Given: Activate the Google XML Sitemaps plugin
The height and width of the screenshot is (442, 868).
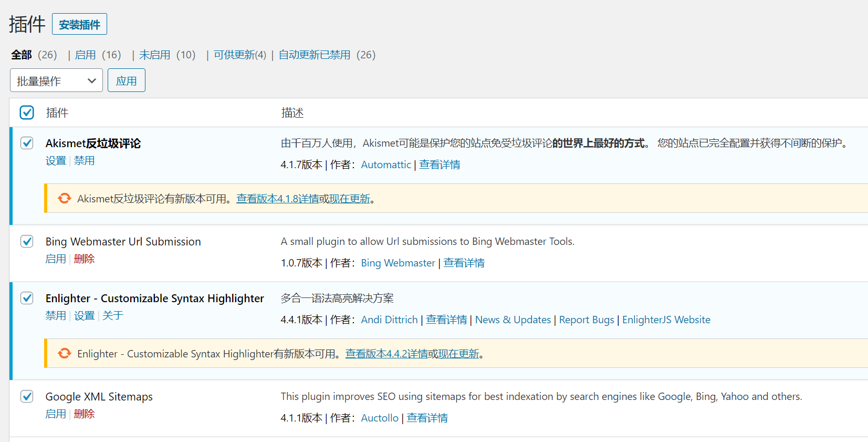Looking at the screenshot, I should click(x=56, y=414).
